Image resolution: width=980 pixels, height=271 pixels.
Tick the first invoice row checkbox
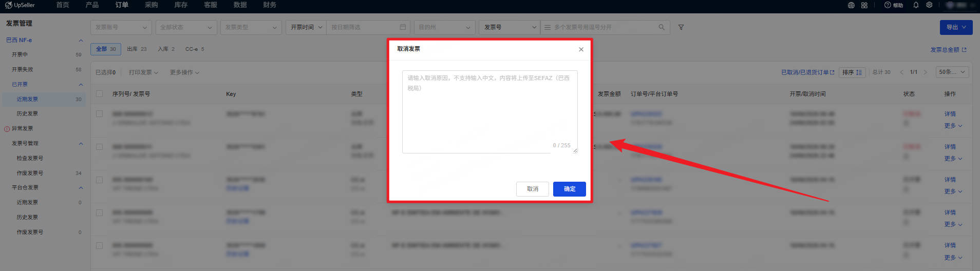[100, 114]
